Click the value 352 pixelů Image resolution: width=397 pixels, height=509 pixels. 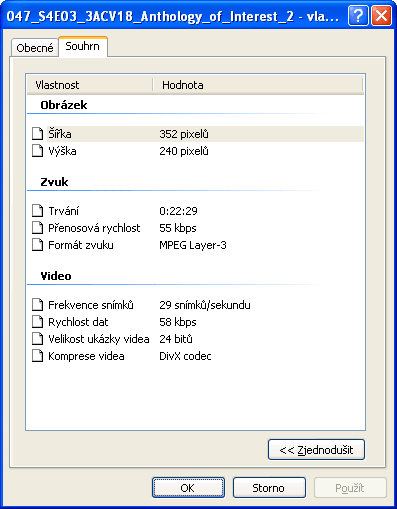(184, 134)
